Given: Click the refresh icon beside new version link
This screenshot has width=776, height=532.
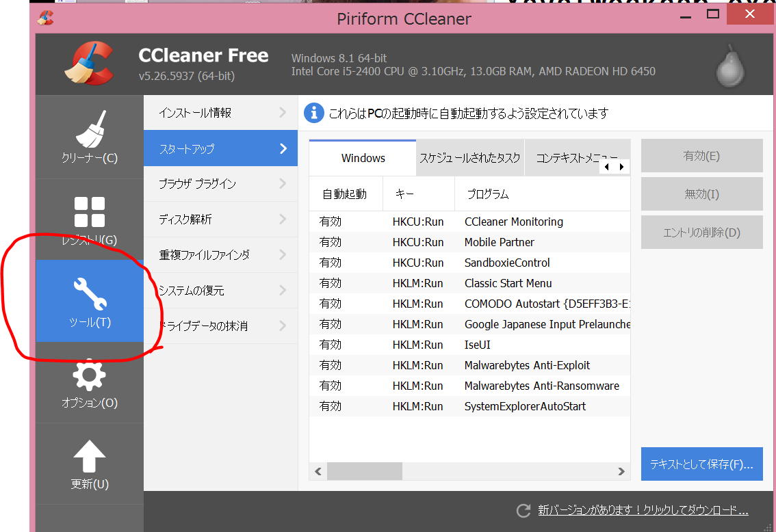Looking at the screenshot, I should coord(523,510).
